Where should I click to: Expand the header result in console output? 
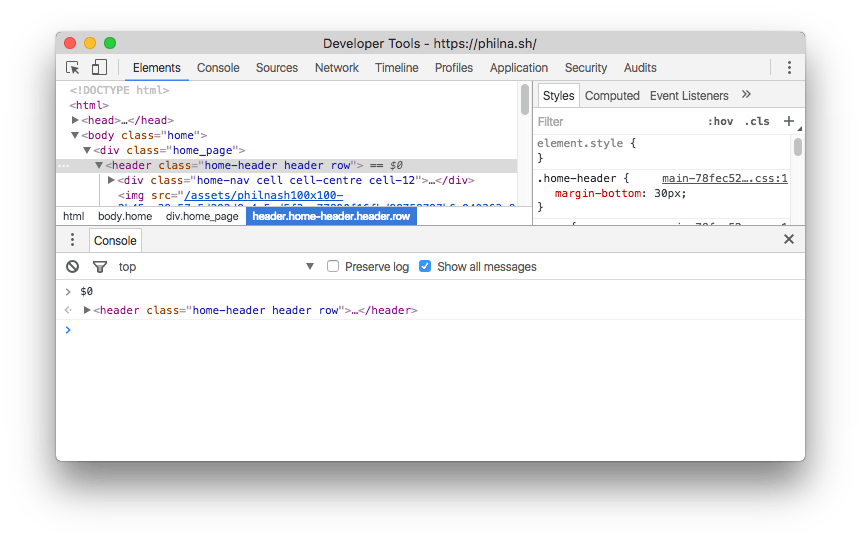click(x=87, y=310)
